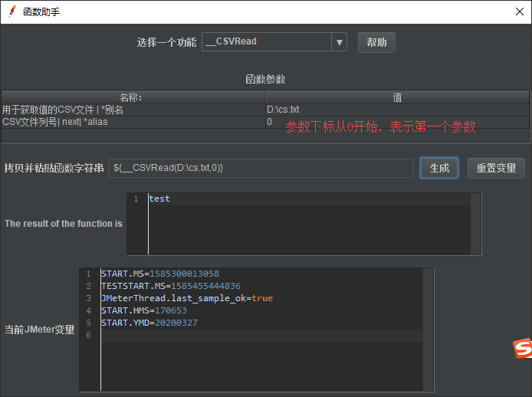Select the D:\cs.txt value cell
Screen dimensions: 532x397
398,110
